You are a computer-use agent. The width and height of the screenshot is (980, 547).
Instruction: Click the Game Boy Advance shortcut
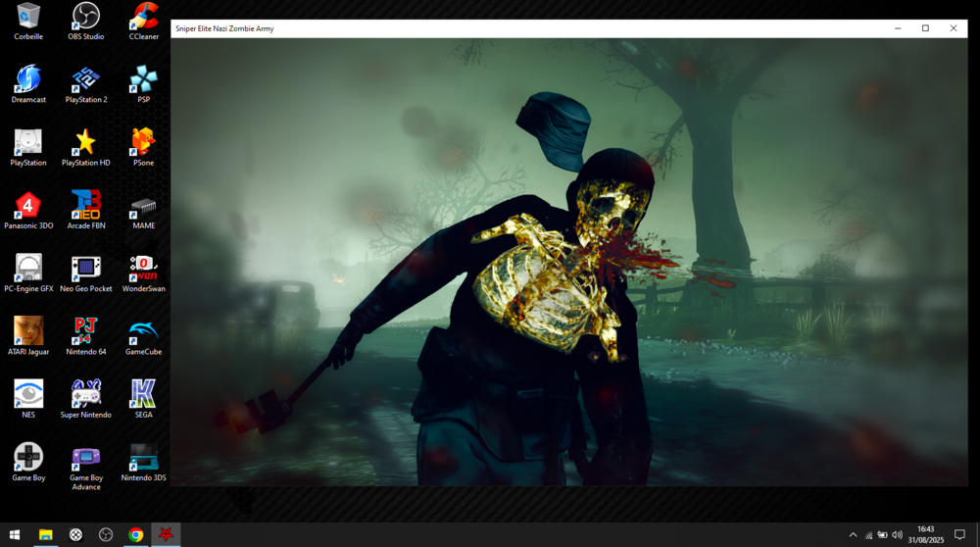86,459
